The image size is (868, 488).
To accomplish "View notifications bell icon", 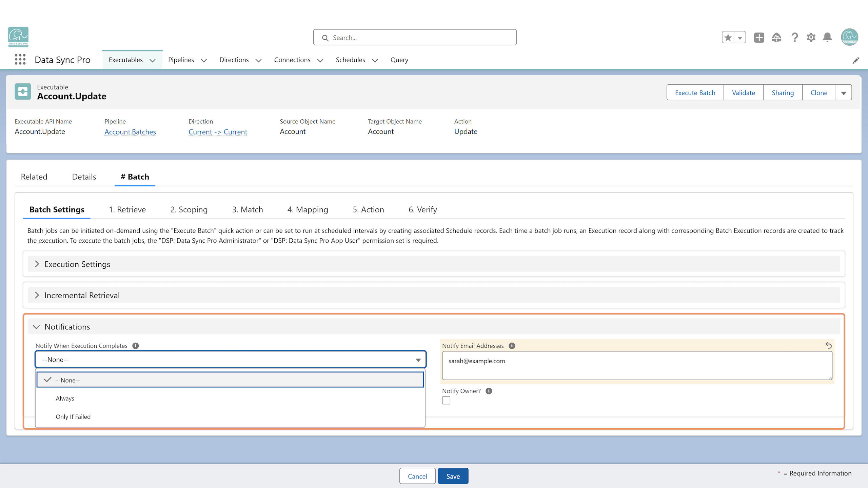I will [x=827, y=37].
